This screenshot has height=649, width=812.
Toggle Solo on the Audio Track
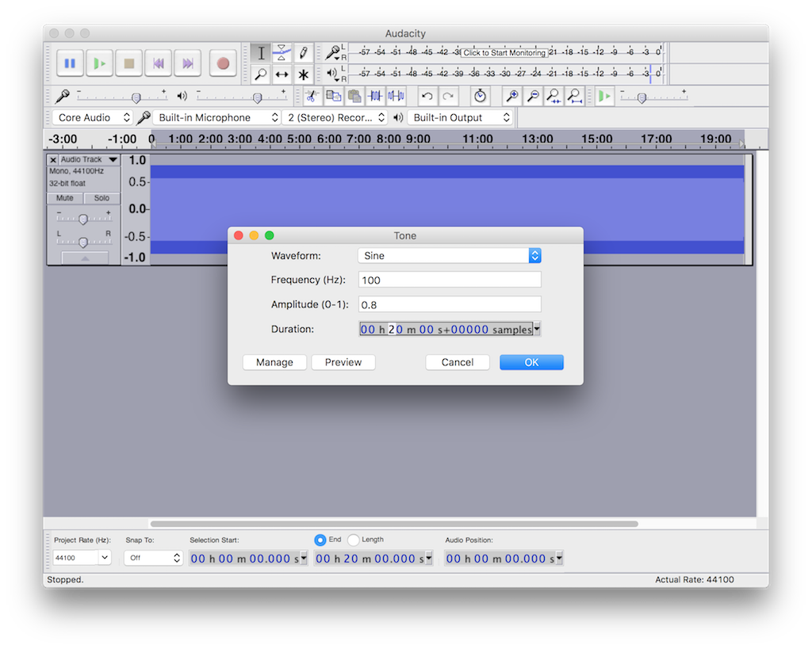click(101, 197)
